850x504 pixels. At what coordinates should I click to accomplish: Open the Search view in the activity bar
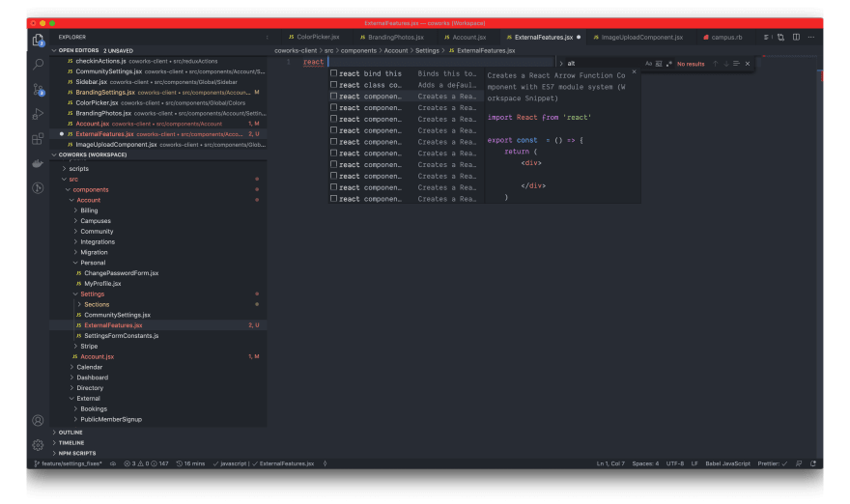(38, 64)
